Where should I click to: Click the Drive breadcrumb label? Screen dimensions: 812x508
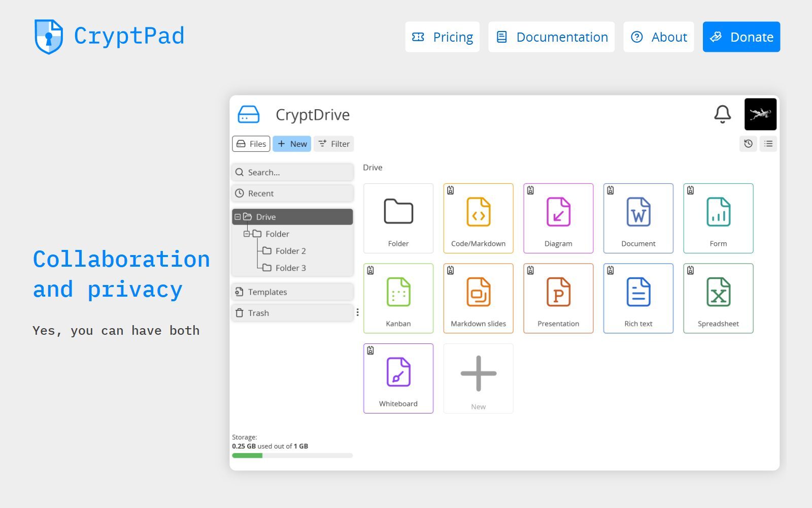[x=373, y=168]
